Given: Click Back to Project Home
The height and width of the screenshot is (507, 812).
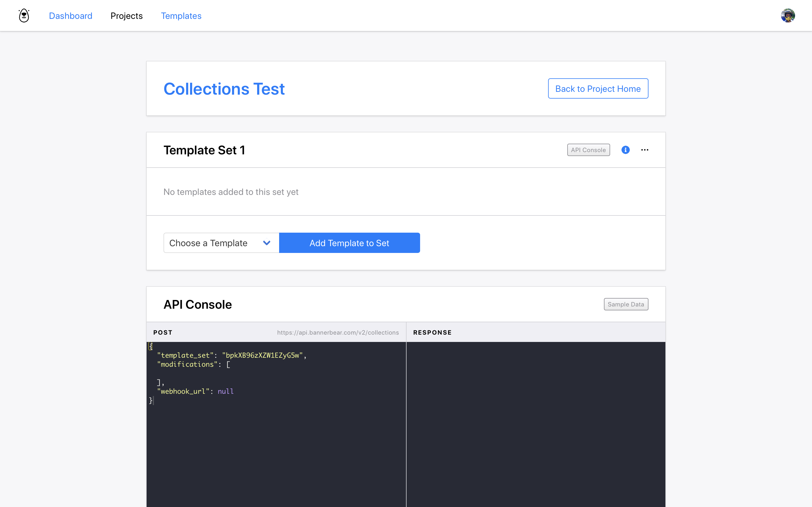Looking at the screenshot, I should [x=598, y=88].
